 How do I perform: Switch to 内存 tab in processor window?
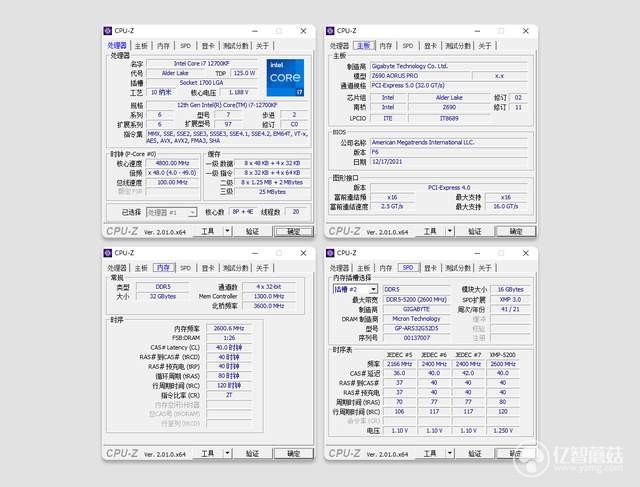point(163,46)
